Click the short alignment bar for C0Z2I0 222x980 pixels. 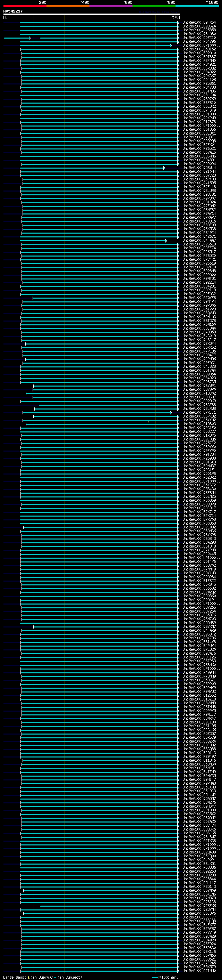[x=17, y=38]
